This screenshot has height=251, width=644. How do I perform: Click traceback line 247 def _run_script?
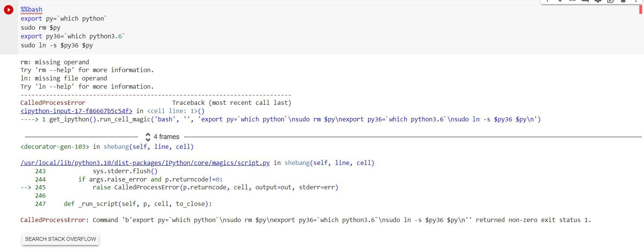click(124, 204)
